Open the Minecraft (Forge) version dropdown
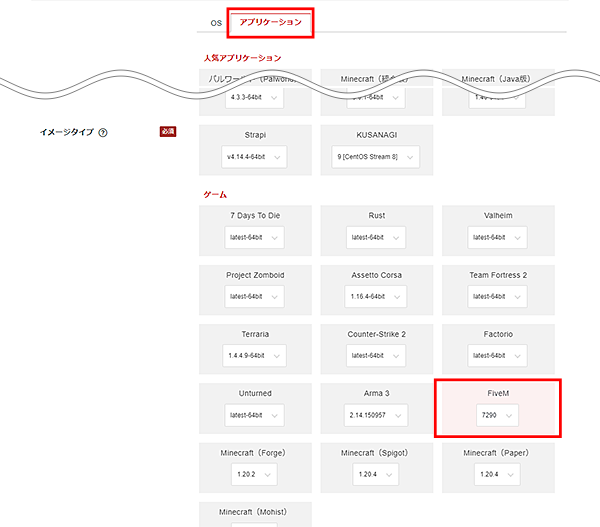The height and width of the screenshot is (527, 600). [254, 474]
